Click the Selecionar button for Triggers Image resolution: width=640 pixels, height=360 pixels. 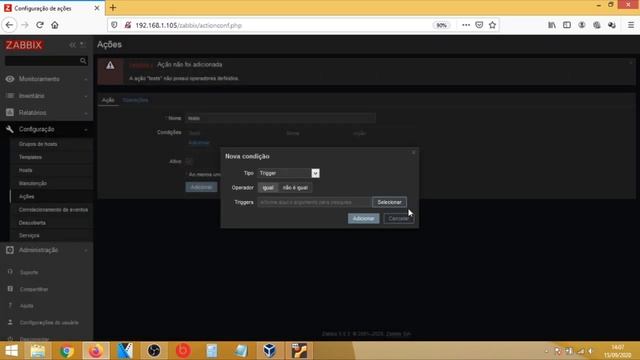(389, 202)
